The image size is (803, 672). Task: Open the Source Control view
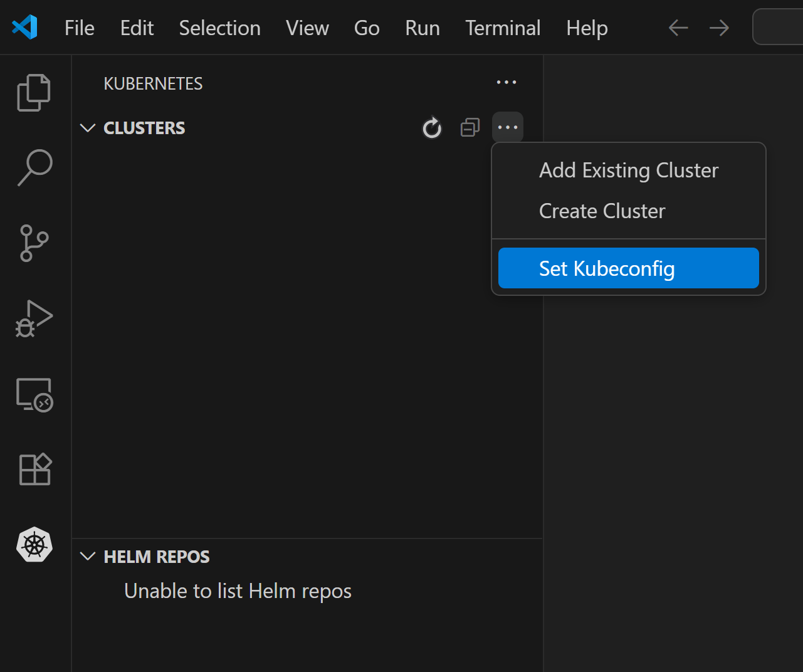pos(34,243)
